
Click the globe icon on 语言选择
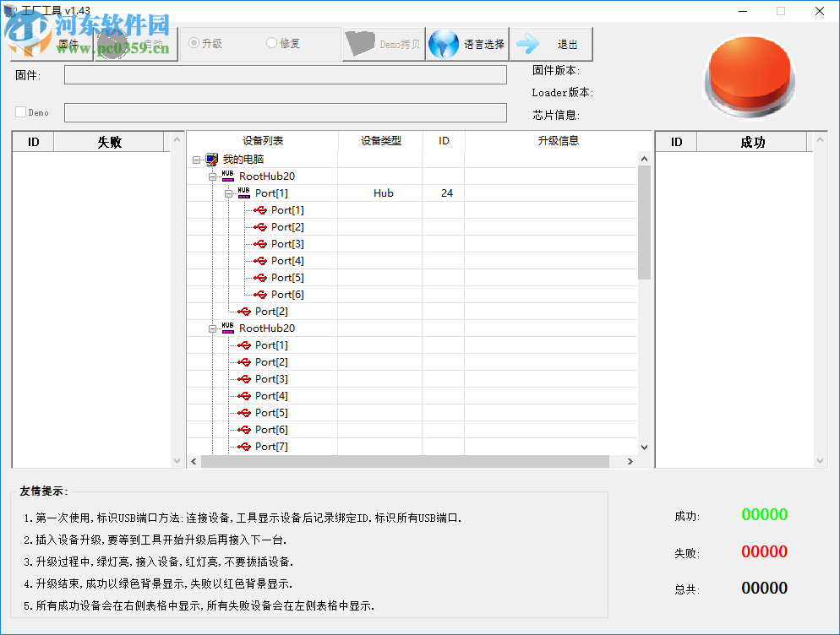(444, 44)
